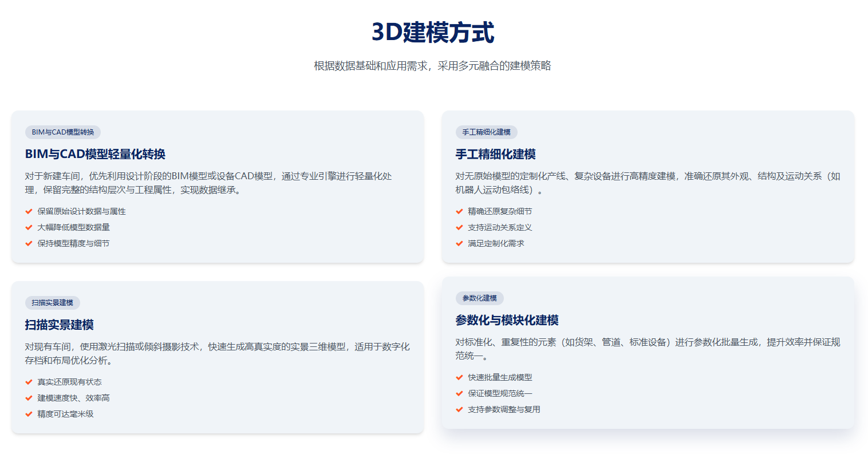The width and height of the screenshot is (868, 454).
Task: Click the checkmark icon beside 精度可达毫米级
Action: [29, 414]
